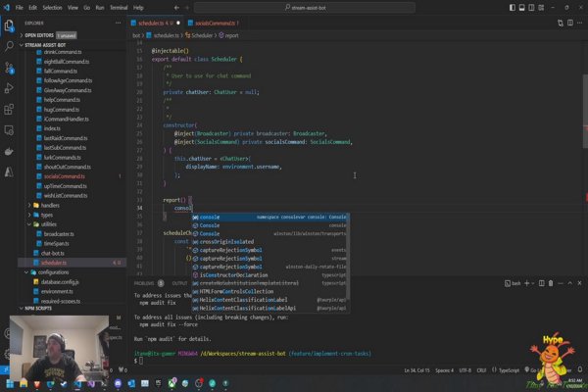Collapse the utilities folder
The height and width of the screenshot is (392, 588).
48,224
